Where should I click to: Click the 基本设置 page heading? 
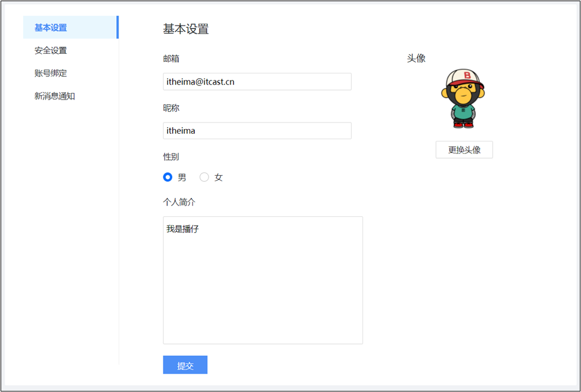click(x=185, y=29)
